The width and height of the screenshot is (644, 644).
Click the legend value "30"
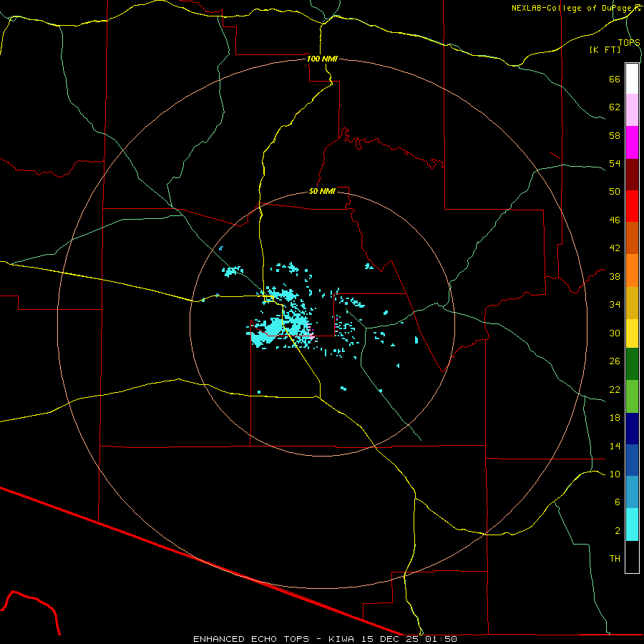(x=615, y=333)
